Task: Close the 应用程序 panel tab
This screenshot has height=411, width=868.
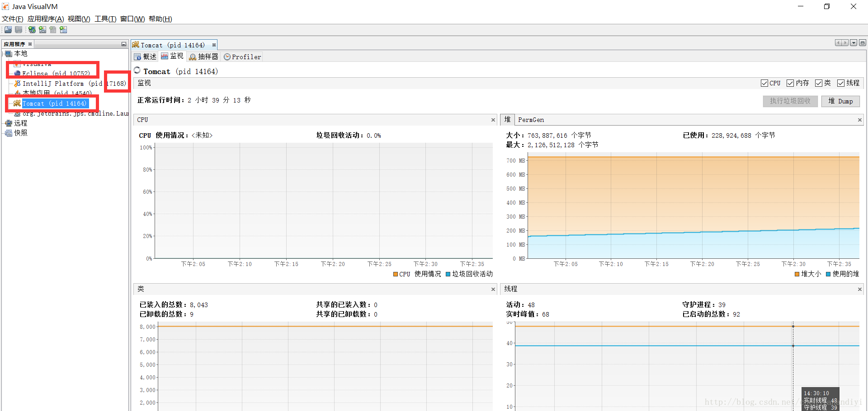Action: pos(30,44)
